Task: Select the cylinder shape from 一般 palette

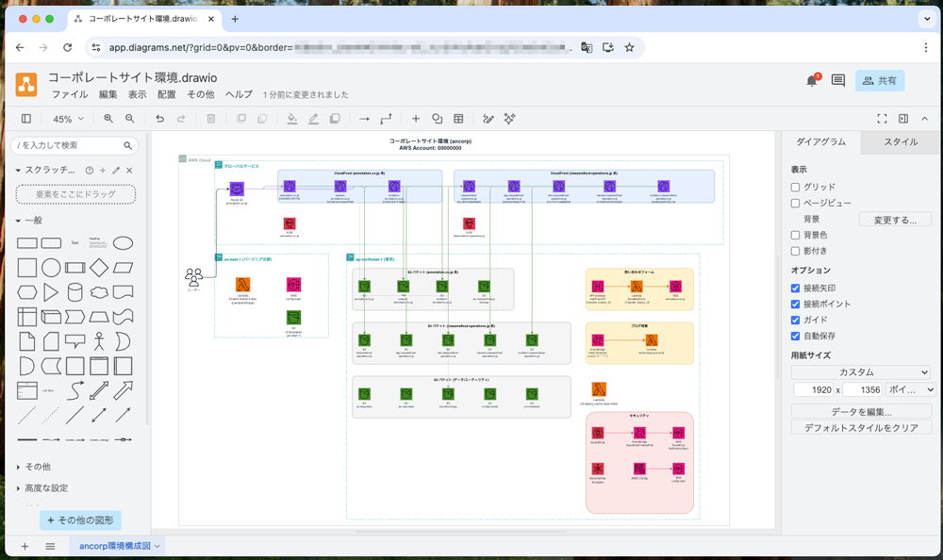Action: [x=75, y=292]
